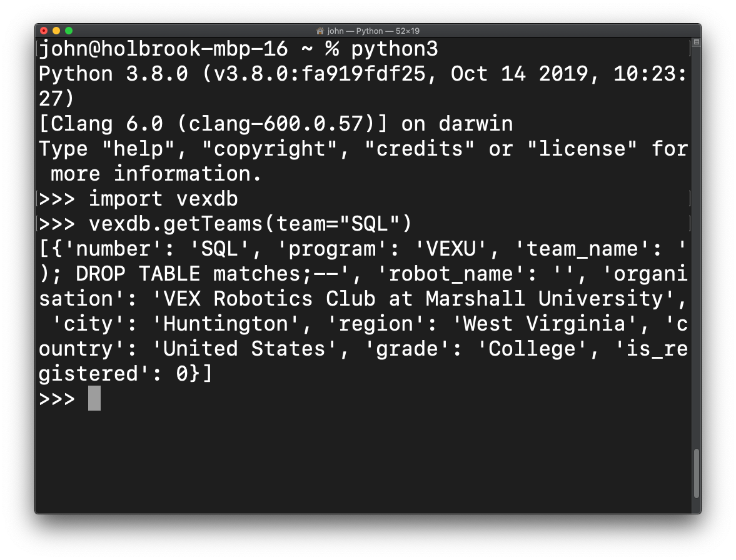This screenshot has width=736, height=560.
Task: Click the window title 'john — Python — 52×19'
Action: coord(373,31)
